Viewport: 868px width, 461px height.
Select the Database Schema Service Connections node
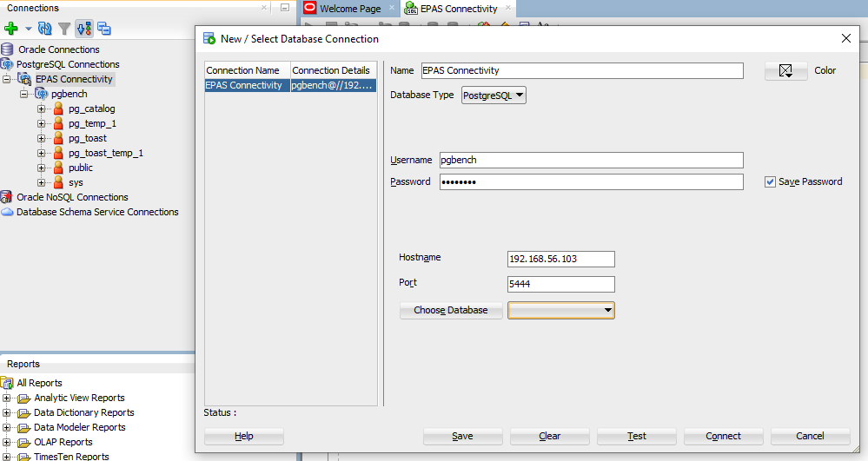tap(97, 212)
